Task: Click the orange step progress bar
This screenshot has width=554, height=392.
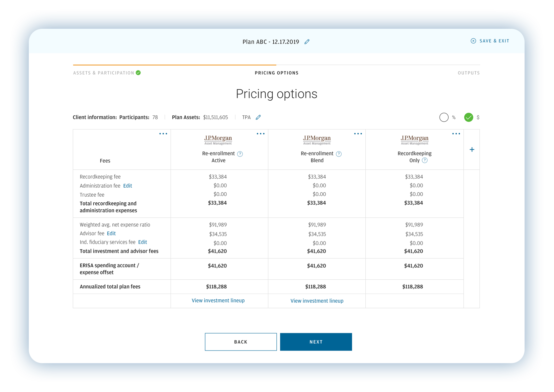Action: click(x=175, y=65)
